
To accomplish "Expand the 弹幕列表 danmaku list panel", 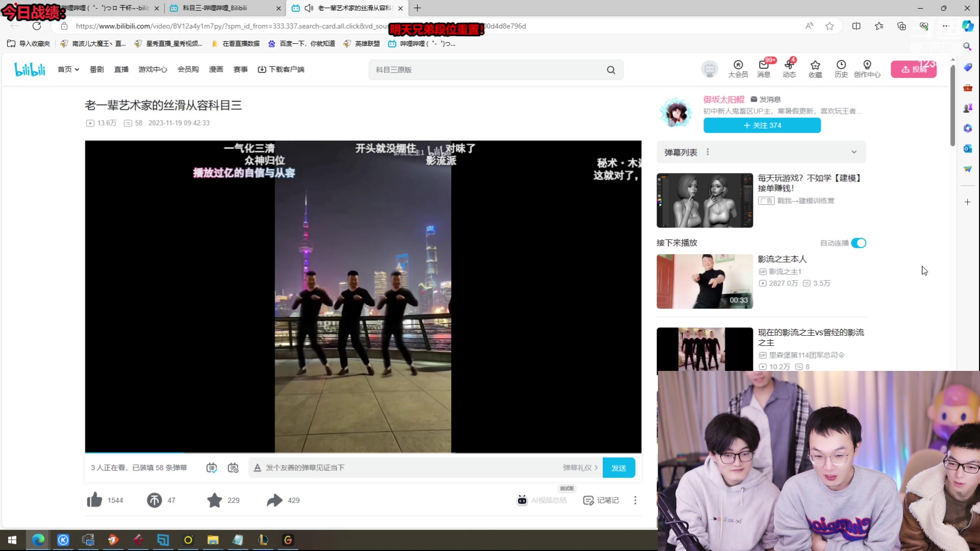I will [854, 152].
